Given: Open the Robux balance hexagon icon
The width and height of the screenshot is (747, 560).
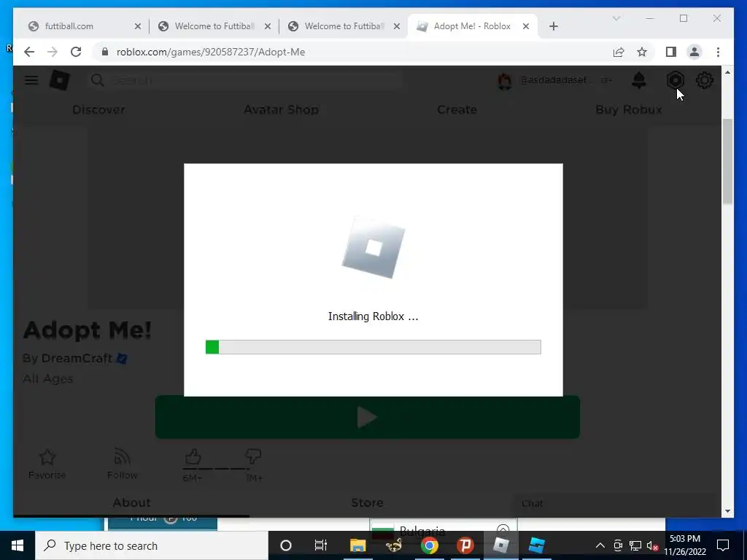Looking at the screenshot, I should (x=675, y=80).
